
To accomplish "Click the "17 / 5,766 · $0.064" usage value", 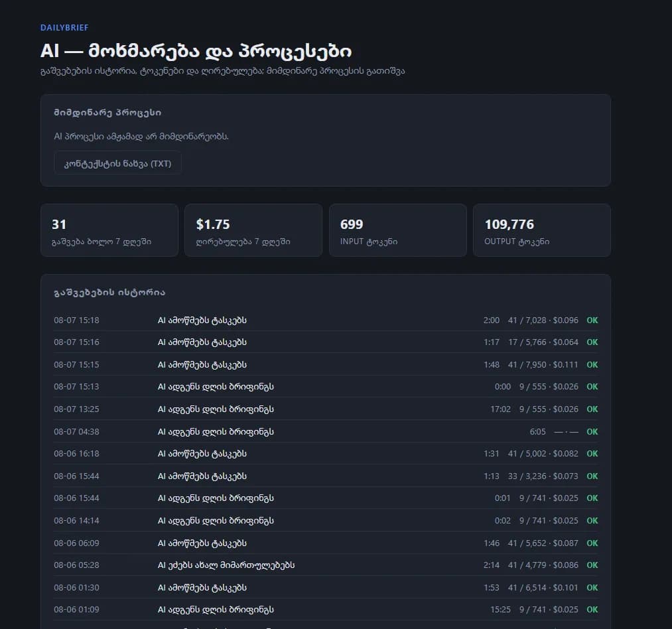I will pyautogui.click(x=543, y=342).
